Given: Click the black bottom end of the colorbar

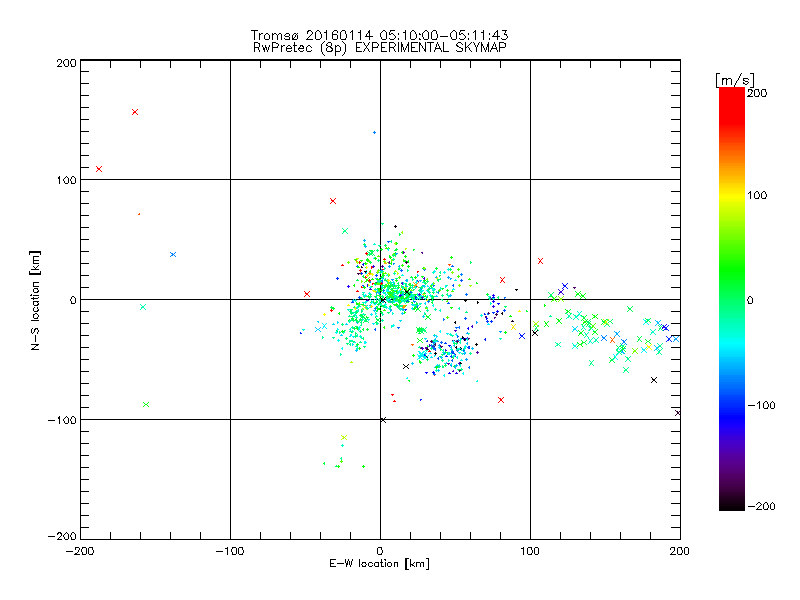Looking at the screenshot, I should 732,504.
